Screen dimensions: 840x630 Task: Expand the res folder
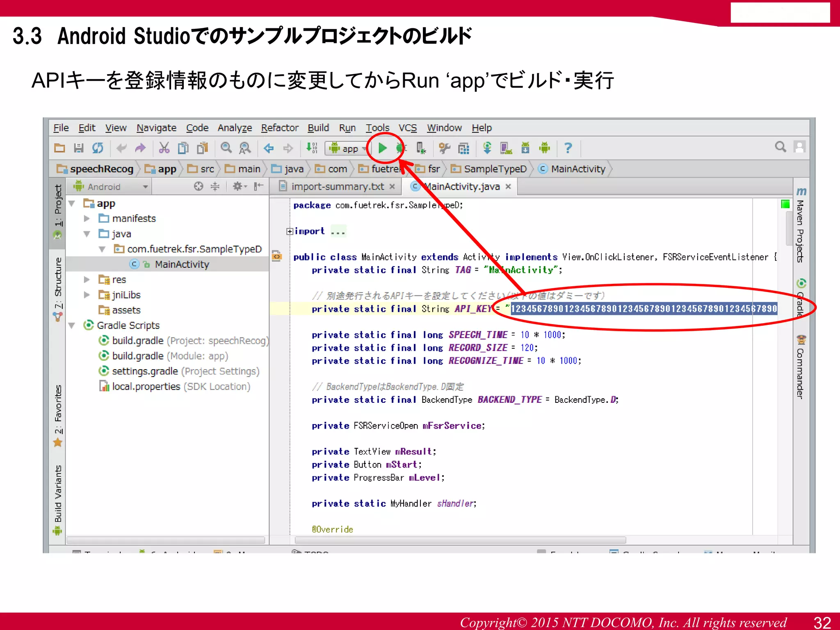point(87,280)
